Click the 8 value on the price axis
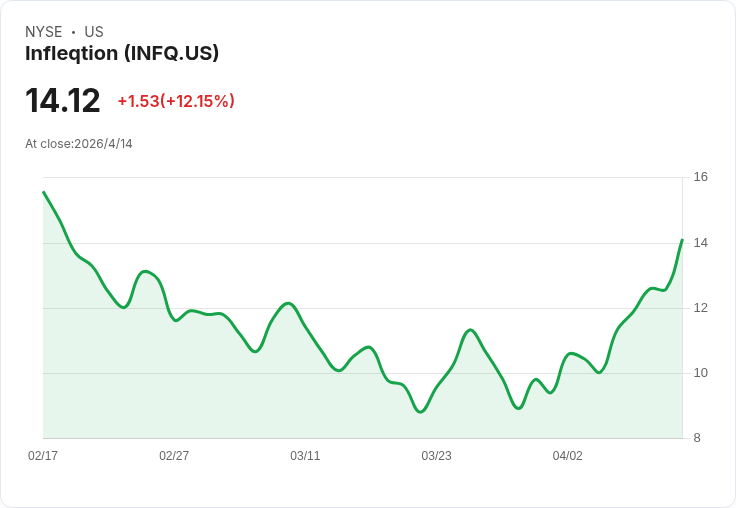736x508 pixels. [x=697, y=438]
